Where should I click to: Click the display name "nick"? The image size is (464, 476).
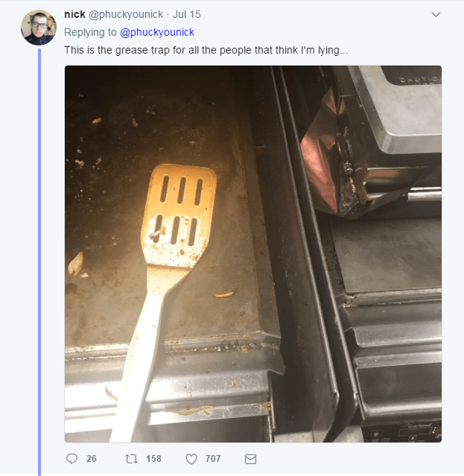74,14
